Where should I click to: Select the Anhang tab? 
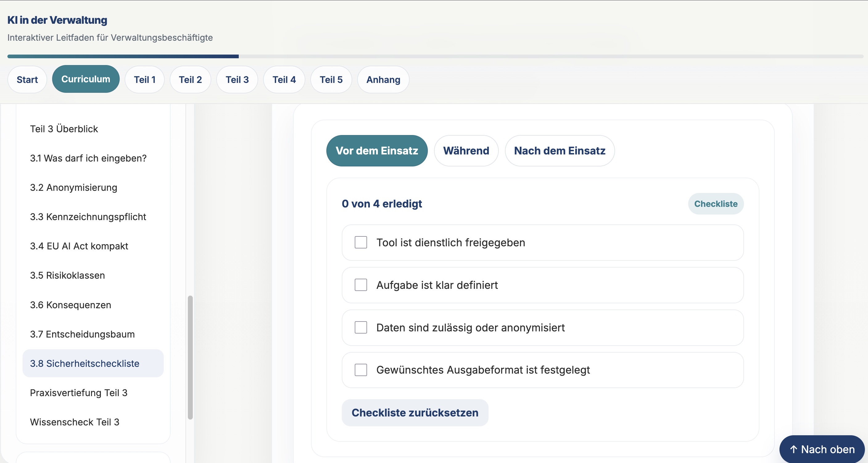(383, 80)
